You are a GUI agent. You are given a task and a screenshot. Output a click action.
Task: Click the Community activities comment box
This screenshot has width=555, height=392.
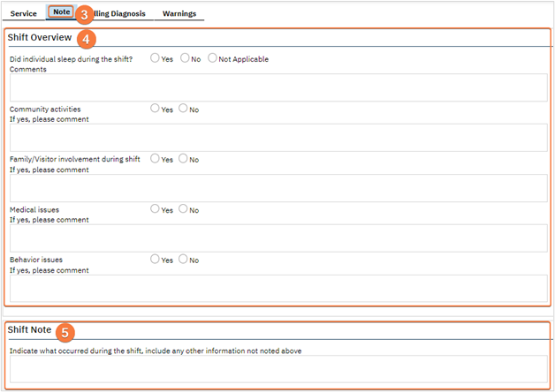coord(278,138)
